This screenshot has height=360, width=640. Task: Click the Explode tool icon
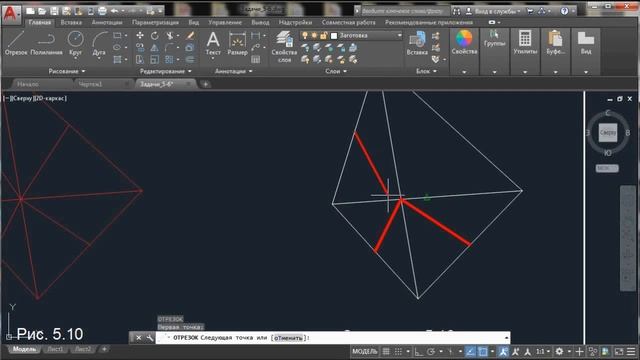[x=190, y=47]
